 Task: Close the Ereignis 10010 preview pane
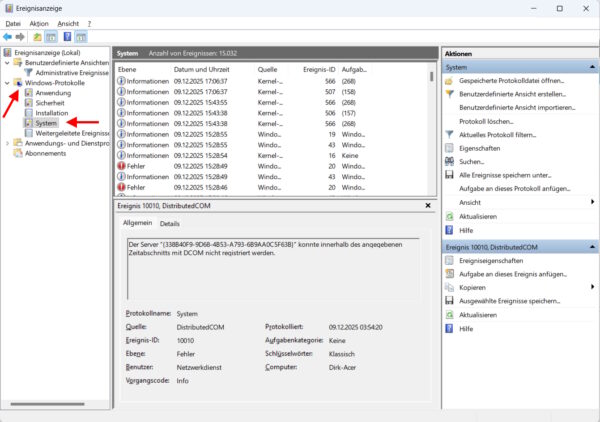(428, 206)
